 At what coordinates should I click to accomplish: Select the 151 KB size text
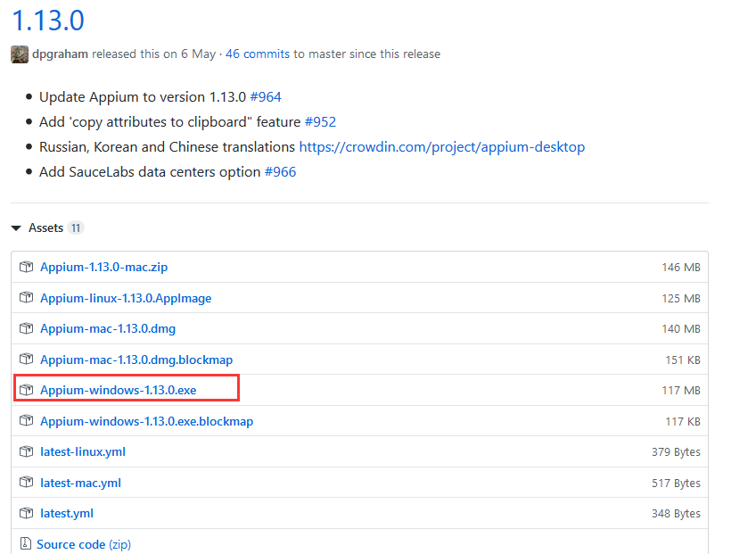tap(683, 360)
